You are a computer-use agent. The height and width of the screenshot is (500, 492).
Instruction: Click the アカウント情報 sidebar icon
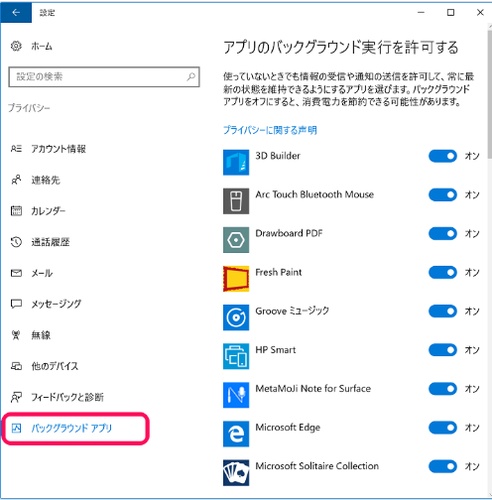[x=16, y=149]
